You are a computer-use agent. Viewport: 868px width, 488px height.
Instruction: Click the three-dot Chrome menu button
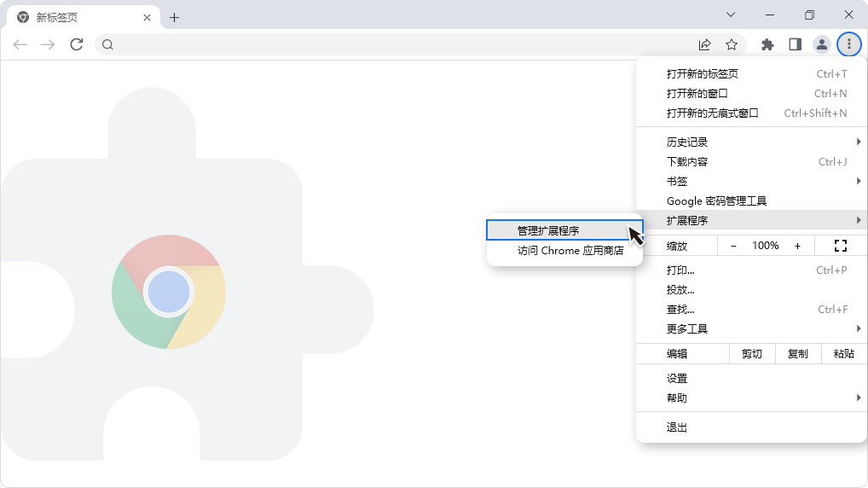click(849, 44)
